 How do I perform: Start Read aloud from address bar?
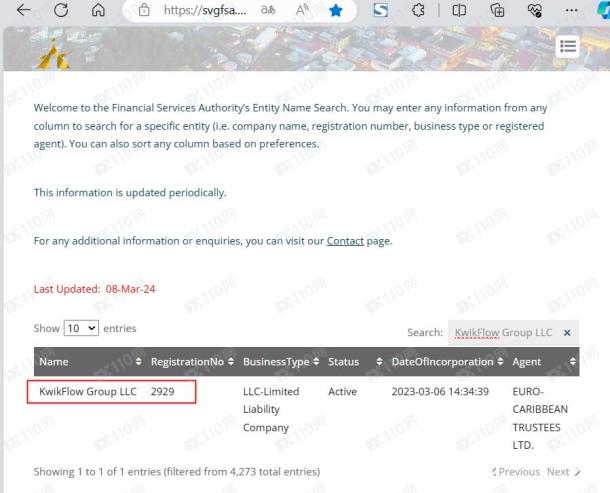coord(302,10)
